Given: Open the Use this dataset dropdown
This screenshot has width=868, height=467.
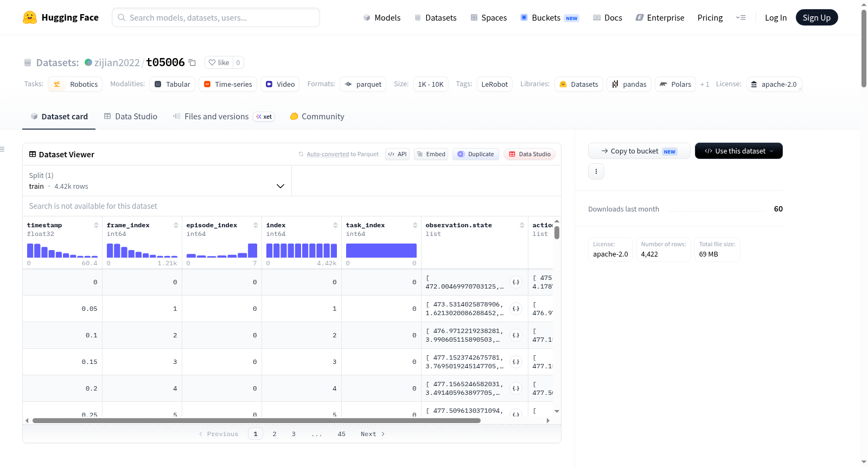Looking at the screenshot, I should 738,151.
